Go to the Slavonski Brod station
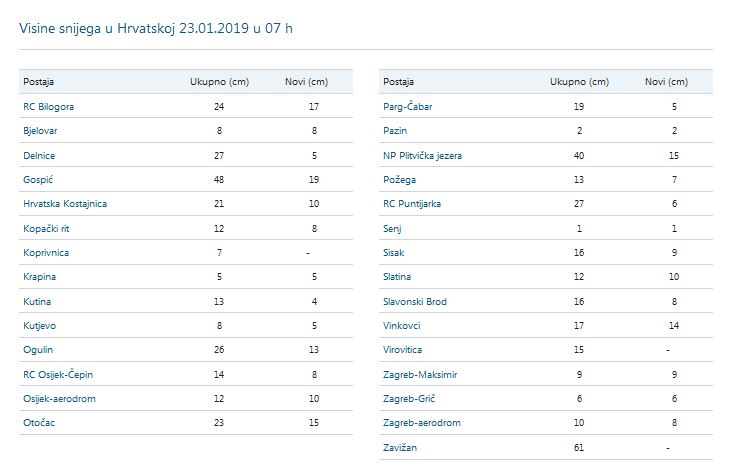731x466 pixels. point(415,302)
